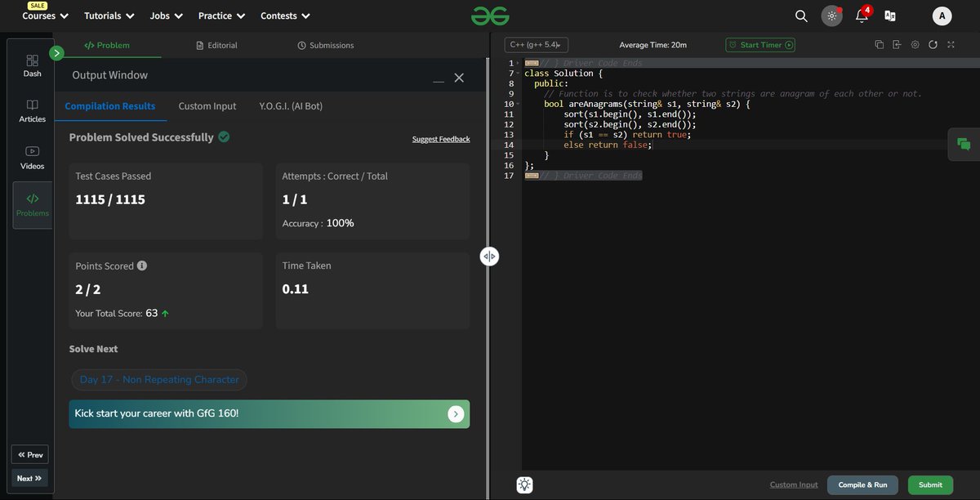Open editor settings gear
The width and height of the screenshot is (980, 500).
tap(915, 45)
